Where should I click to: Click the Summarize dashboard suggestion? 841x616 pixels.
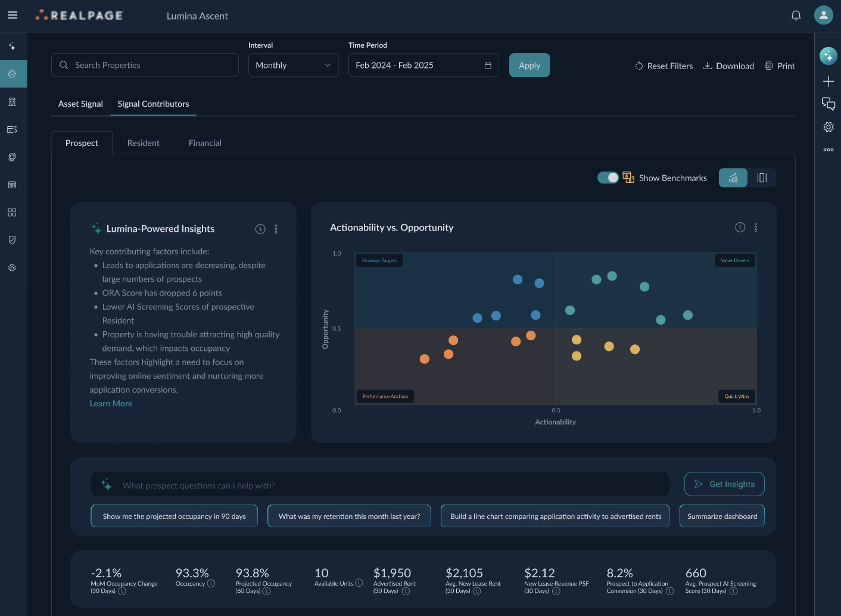[722, 516]
